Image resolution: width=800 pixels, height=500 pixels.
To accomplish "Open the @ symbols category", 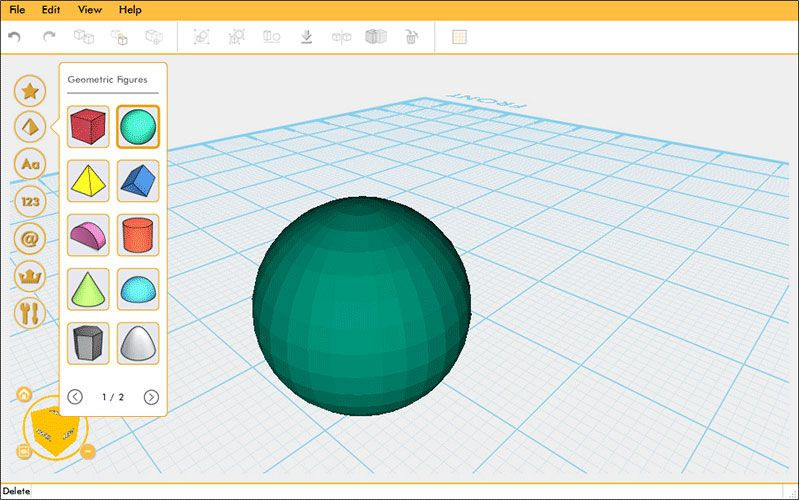I will coord(30,238).
